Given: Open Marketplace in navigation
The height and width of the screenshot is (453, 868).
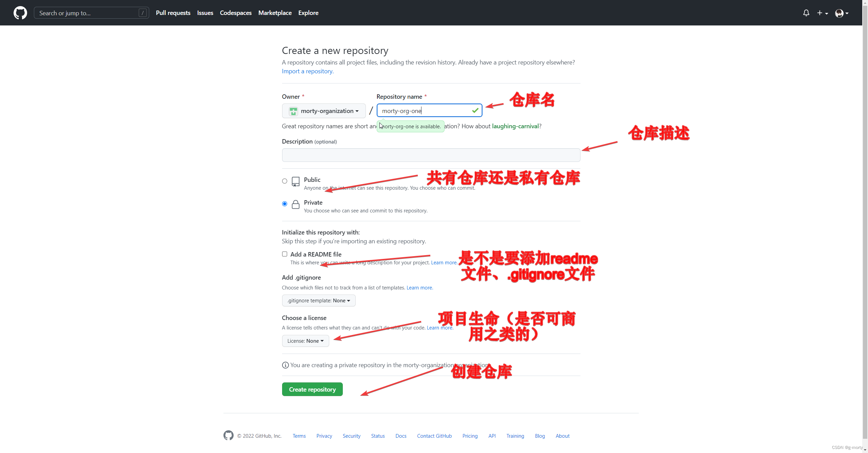Looking at the screenshot, I should click(275, 13).
